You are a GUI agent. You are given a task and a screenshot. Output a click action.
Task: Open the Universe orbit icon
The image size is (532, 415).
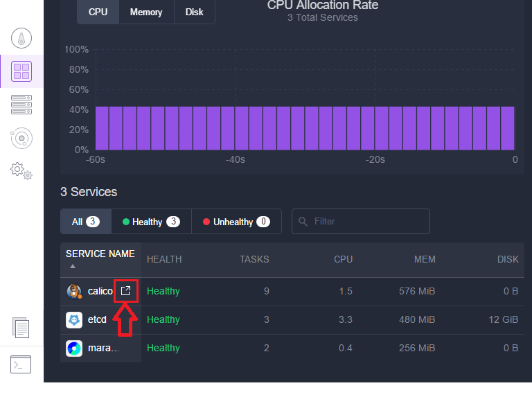tap(21, 138)
